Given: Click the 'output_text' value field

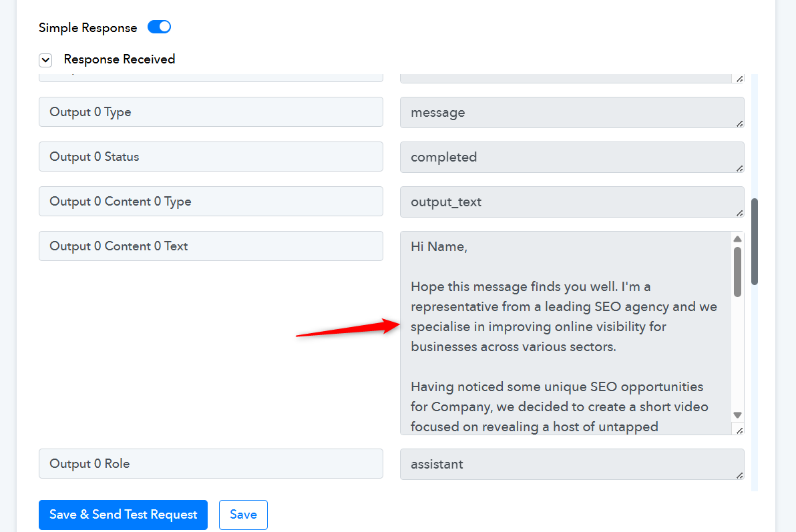Looking at the screenshot, I should coord(571,202).
